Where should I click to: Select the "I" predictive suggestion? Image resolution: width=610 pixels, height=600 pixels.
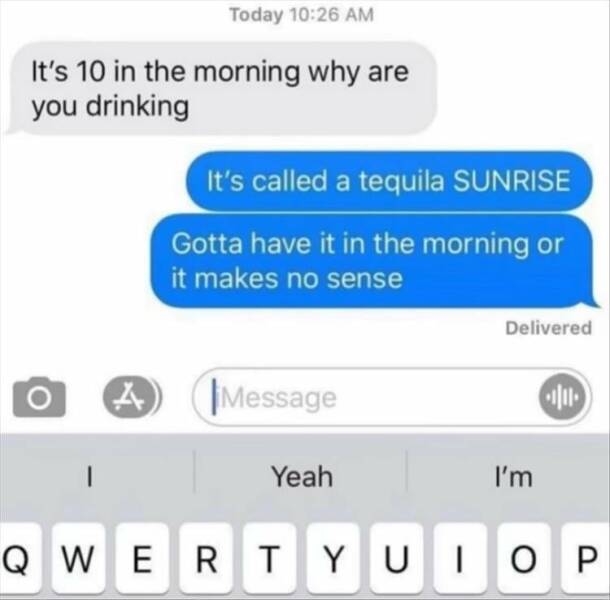89,477
